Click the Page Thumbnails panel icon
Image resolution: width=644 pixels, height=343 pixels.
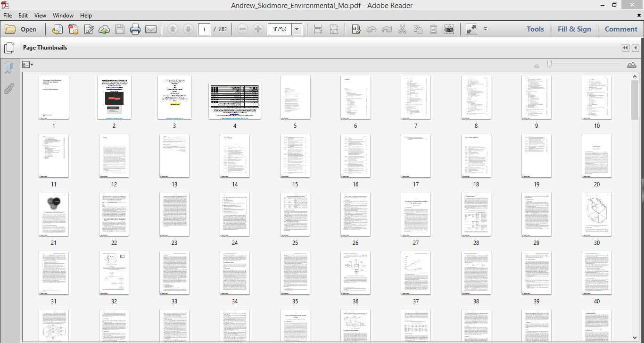[8, 48]
